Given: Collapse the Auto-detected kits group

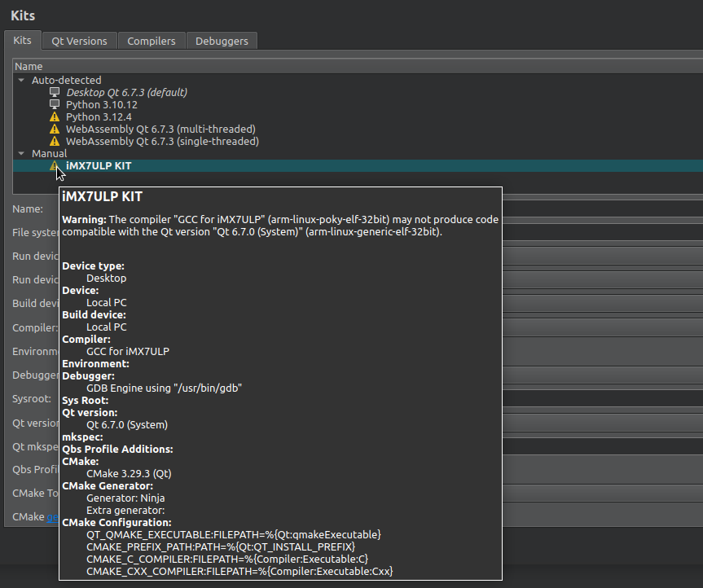Looking at the screenshot, I should [21, 81].
